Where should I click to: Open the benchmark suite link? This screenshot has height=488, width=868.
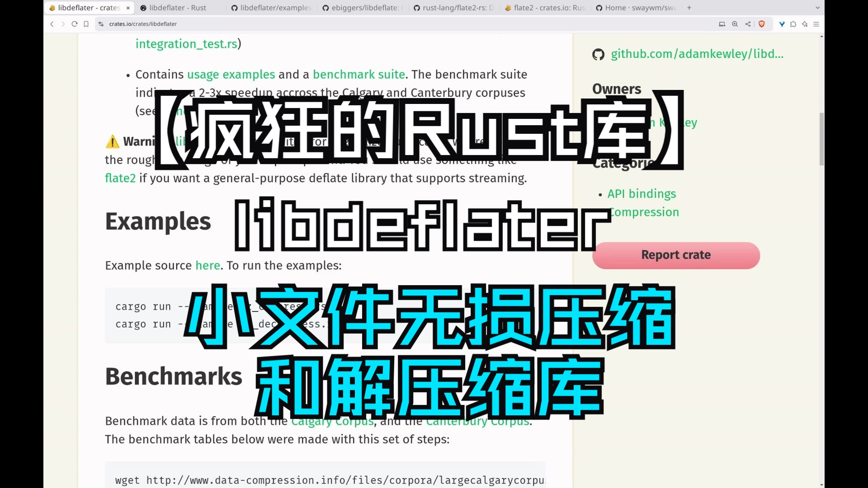[x=359, y=74]
